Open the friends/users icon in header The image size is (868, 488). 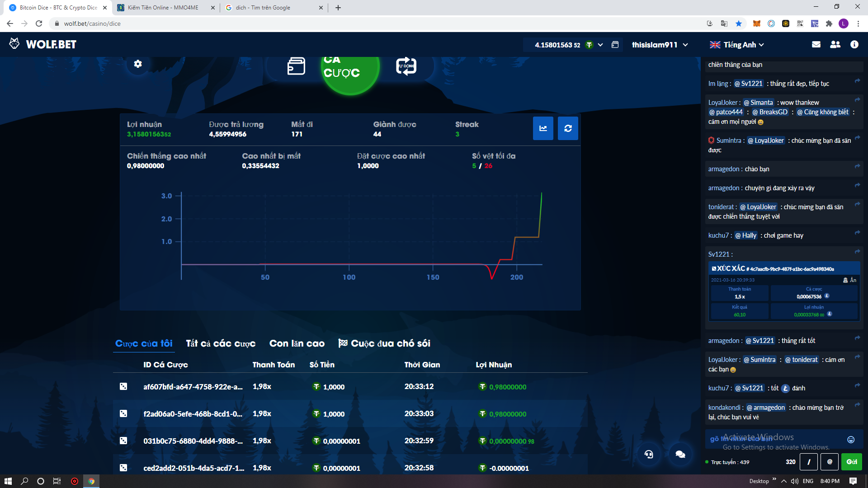pos(835,44)
